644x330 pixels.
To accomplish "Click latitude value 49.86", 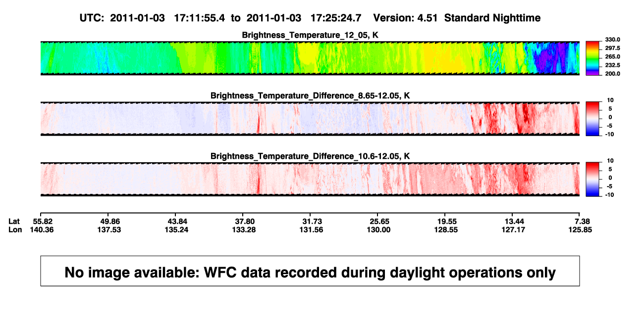I will tap(110, 221).
